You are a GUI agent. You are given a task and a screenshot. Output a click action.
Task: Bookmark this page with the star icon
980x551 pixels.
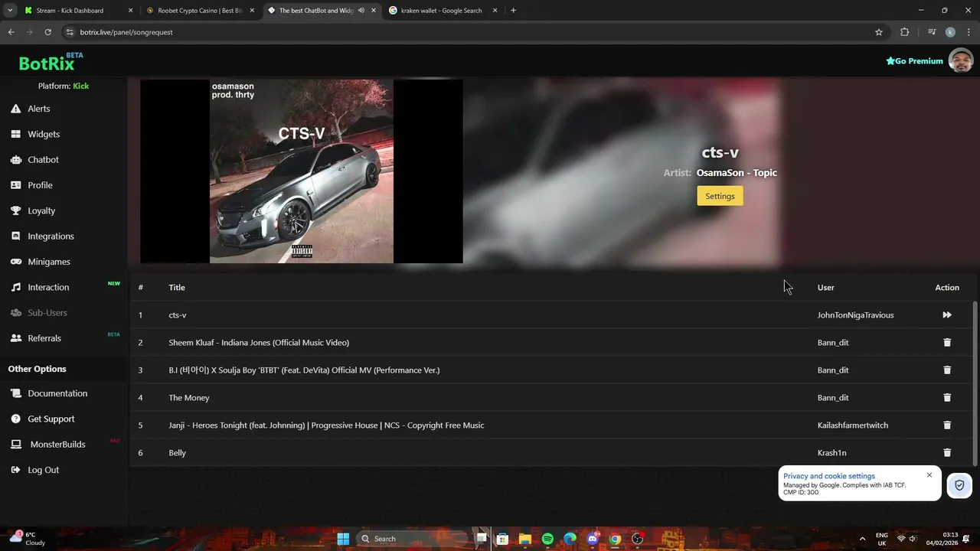coord(879,32)
